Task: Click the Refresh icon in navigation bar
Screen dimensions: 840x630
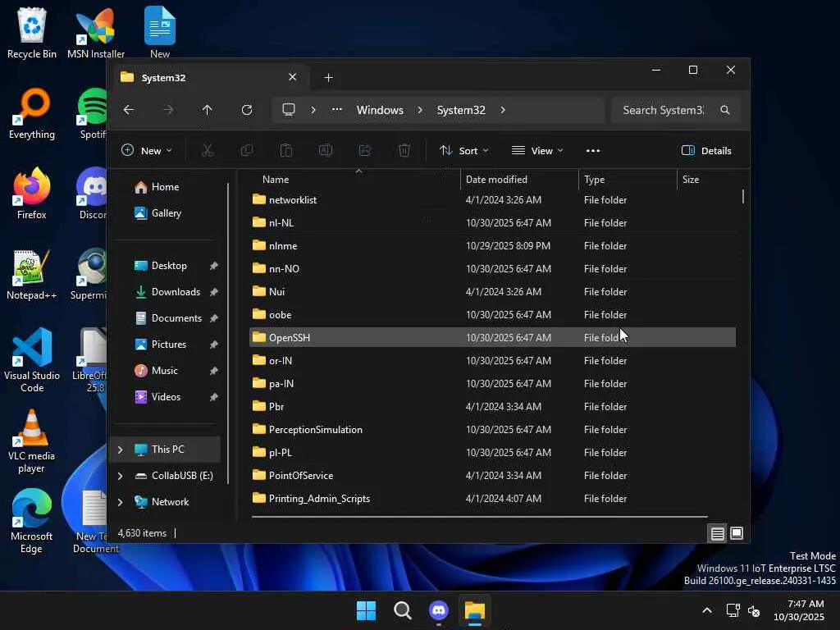Action: (247, 110)
